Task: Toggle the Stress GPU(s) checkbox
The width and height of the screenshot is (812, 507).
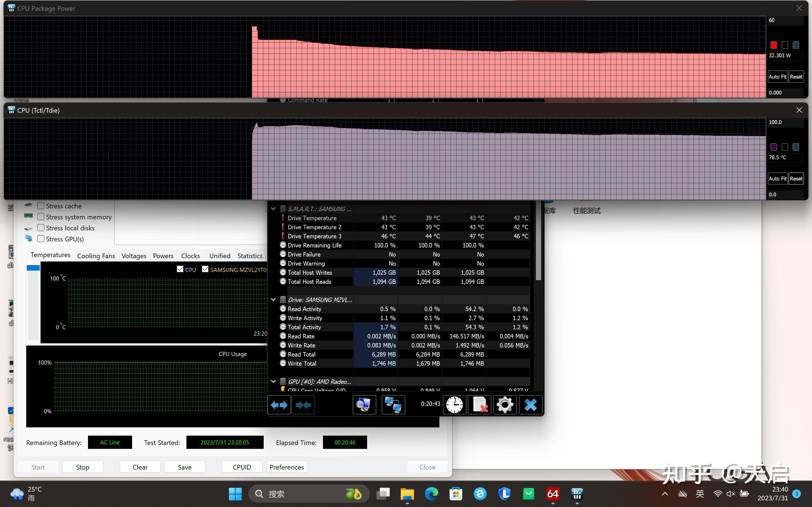Action: tap(41, 239)
